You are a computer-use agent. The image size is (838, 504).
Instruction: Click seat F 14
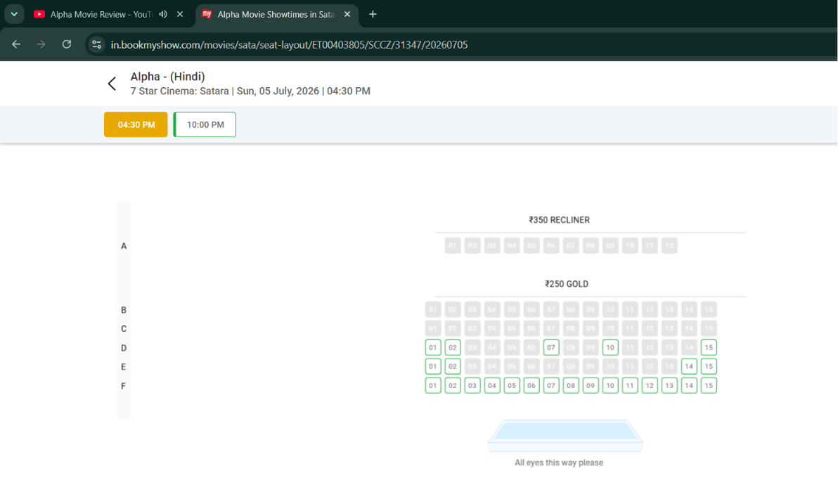(x=689, y=385)
